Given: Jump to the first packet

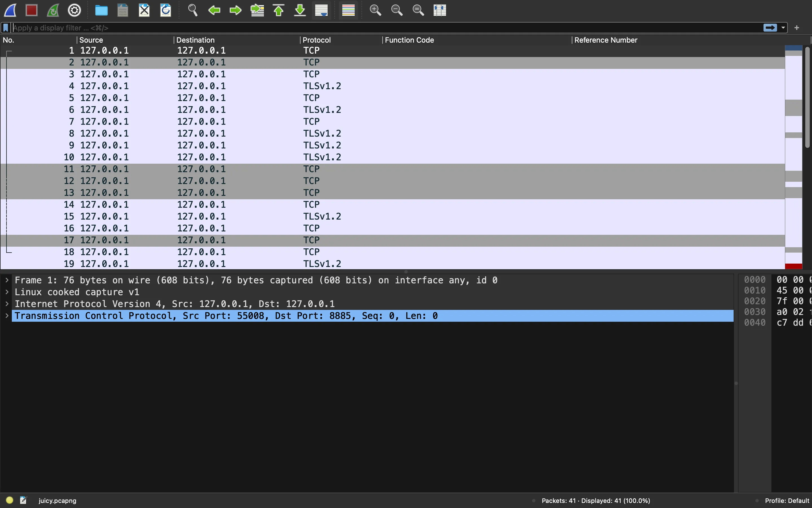Looking at the screenshot, I should pyautogui.click(x=279, y=10).
